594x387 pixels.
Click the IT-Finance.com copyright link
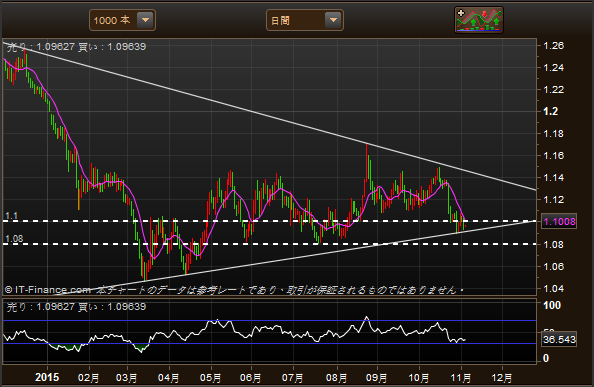coord(47,290)
